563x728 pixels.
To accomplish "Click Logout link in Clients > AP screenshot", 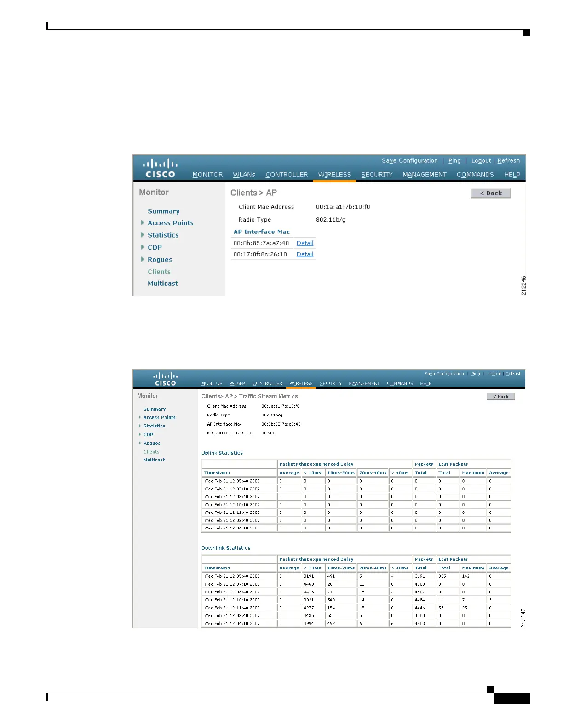I will (x=481, y=161).
